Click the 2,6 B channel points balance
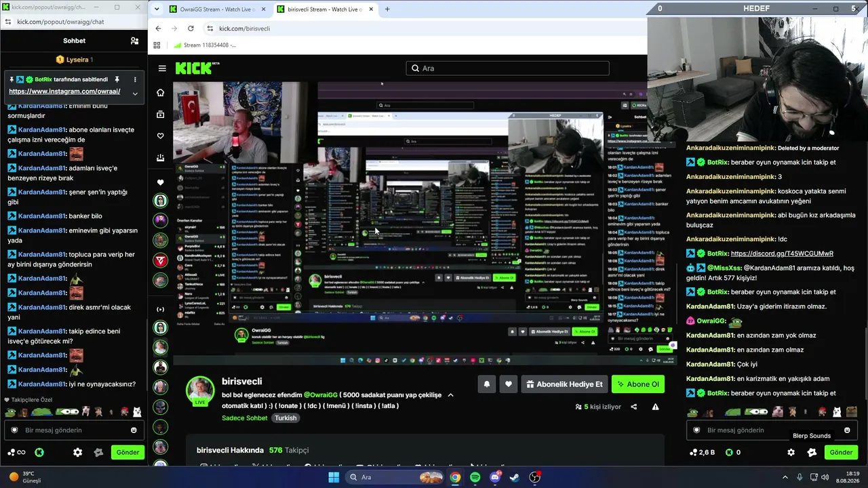 pyautogui.click(x=702, y=452)
